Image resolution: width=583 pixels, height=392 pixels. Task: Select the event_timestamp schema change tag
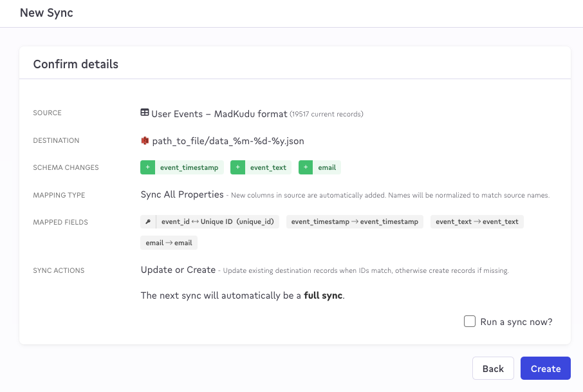pos(182,167)
